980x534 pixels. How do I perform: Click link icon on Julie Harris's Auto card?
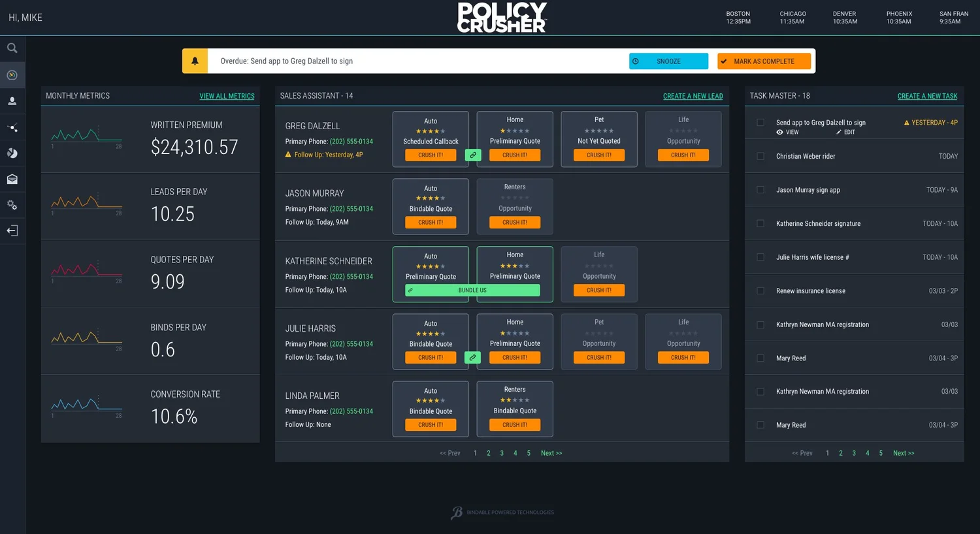click(x=473, y=358)
